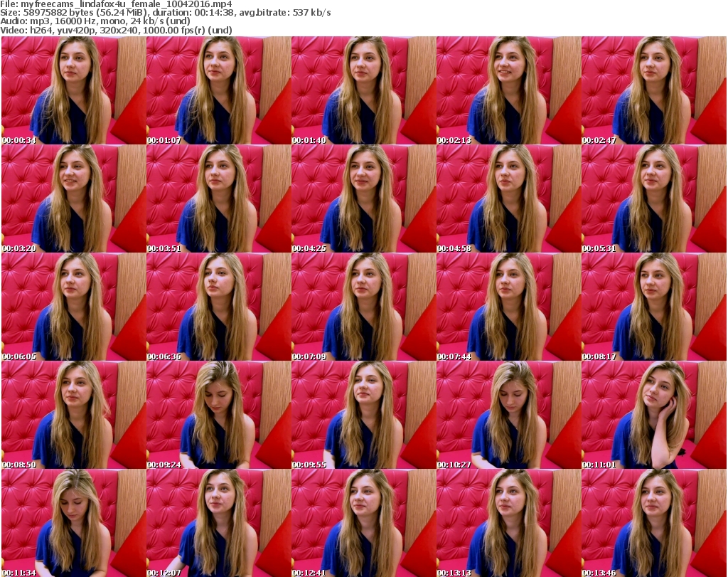
Task: Choose the still captured at 00:11:01
Action: click(654, 415)
